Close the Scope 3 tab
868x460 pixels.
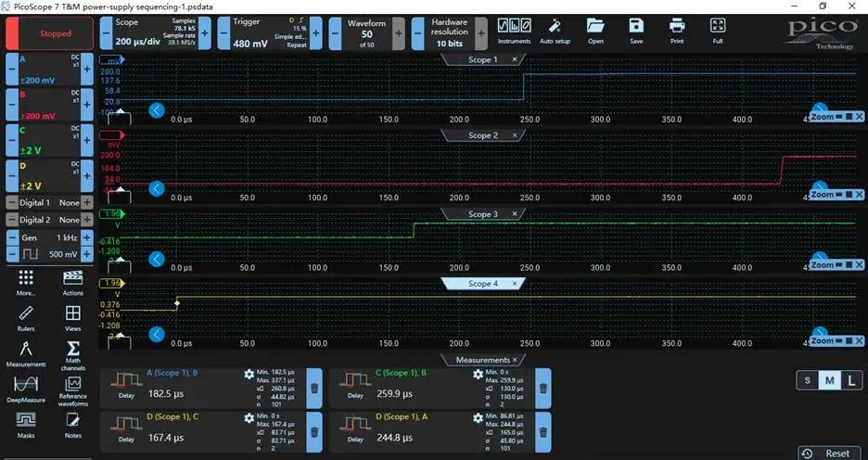pos(515,214)
